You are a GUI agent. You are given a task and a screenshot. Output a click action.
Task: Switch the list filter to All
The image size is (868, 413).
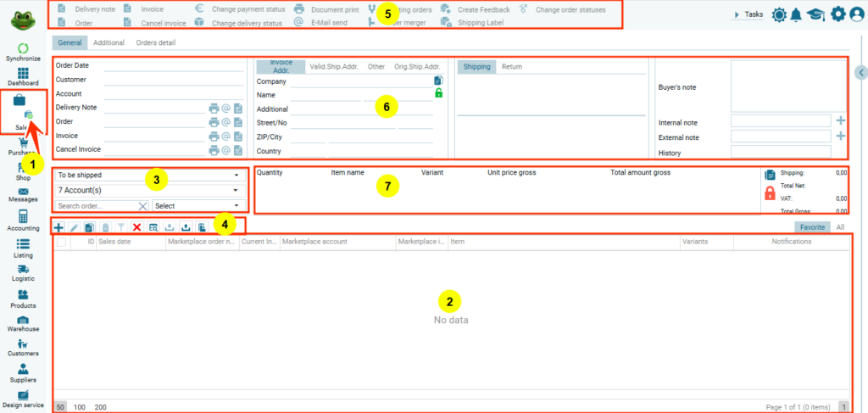pos(840,227)
